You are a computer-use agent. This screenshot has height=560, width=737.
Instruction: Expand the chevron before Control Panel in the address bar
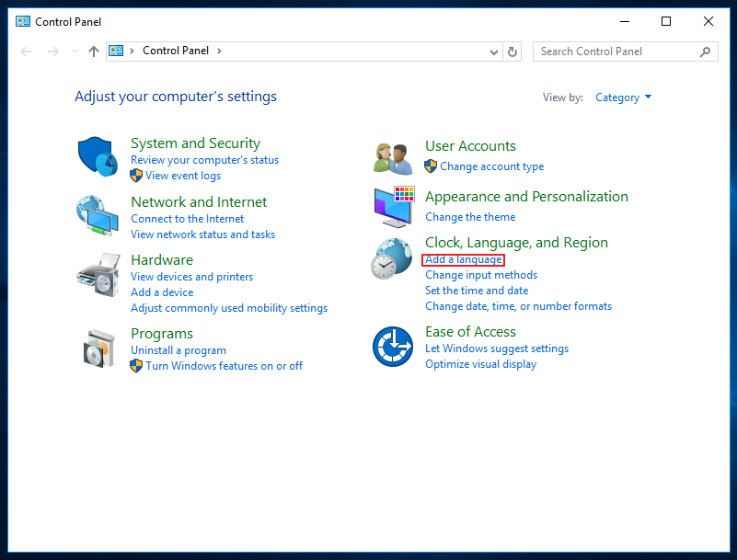tap(132, 51)
